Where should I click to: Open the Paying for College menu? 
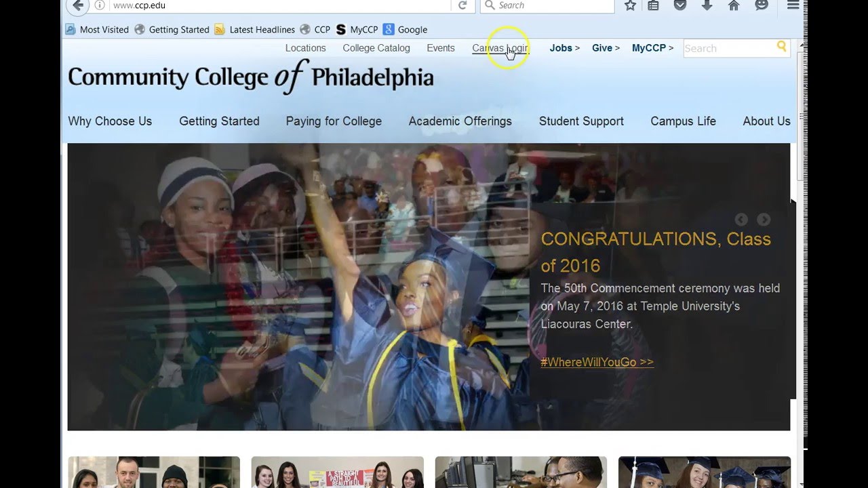pos(334,121)
